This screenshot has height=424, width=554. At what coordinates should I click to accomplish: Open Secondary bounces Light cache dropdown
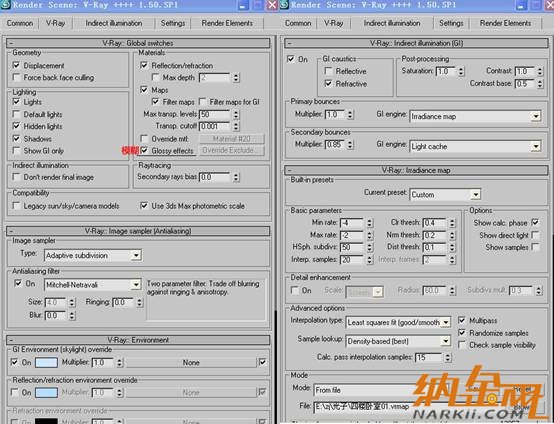coord(475,146)
